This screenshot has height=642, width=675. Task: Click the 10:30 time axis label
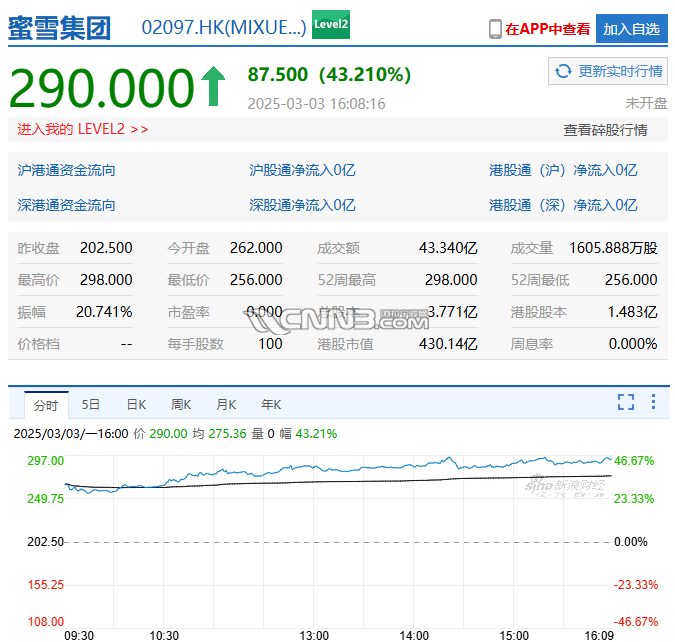(164, 636)
